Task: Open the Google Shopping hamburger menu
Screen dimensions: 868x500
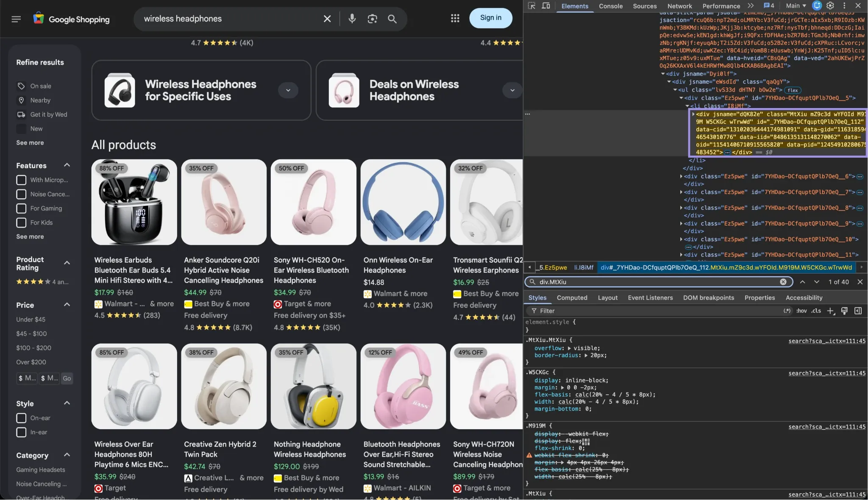Action: [16, 19]
